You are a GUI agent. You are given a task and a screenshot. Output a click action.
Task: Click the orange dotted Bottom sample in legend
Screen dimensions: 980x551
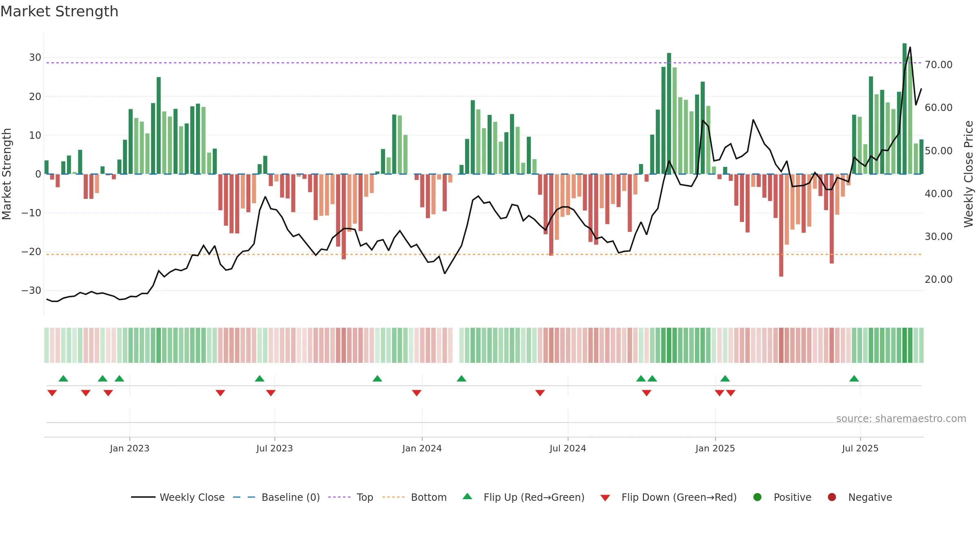point(394,497)
